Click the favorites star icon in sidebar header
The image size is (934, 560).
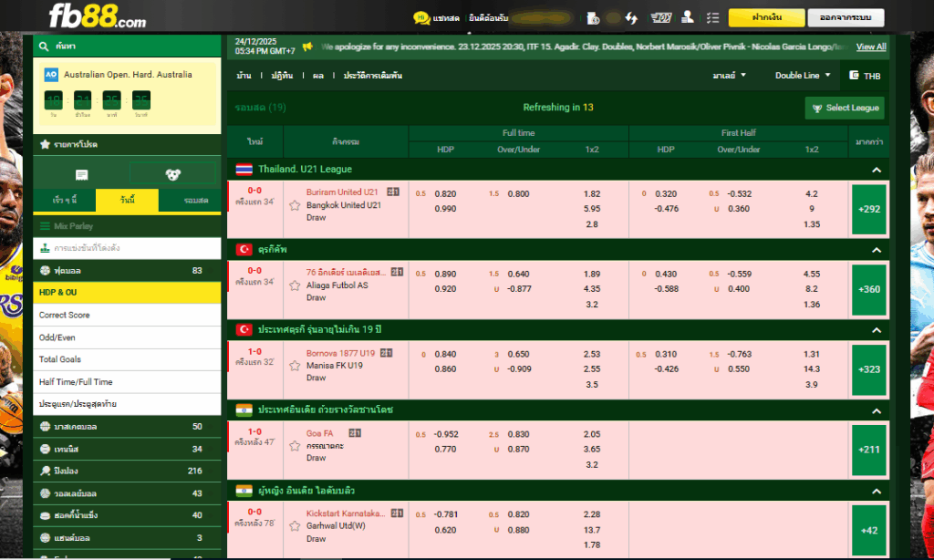45,144
